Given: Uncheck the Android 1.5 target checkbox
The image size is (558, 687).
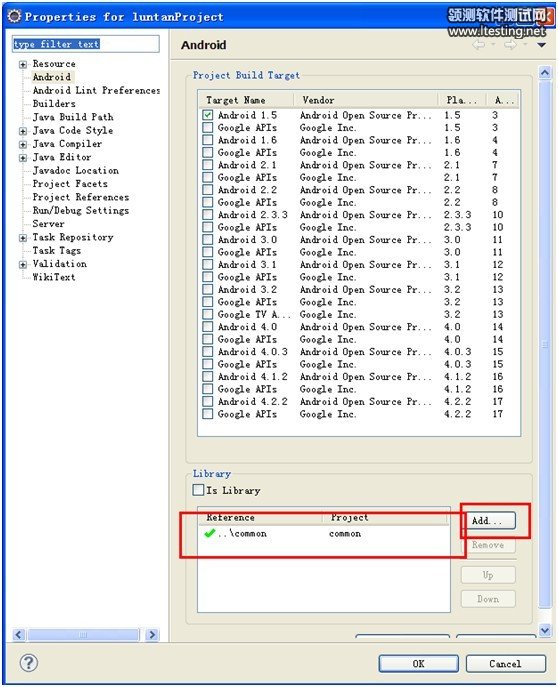Looking at the screenshot, I should click(x=208, y=115).
